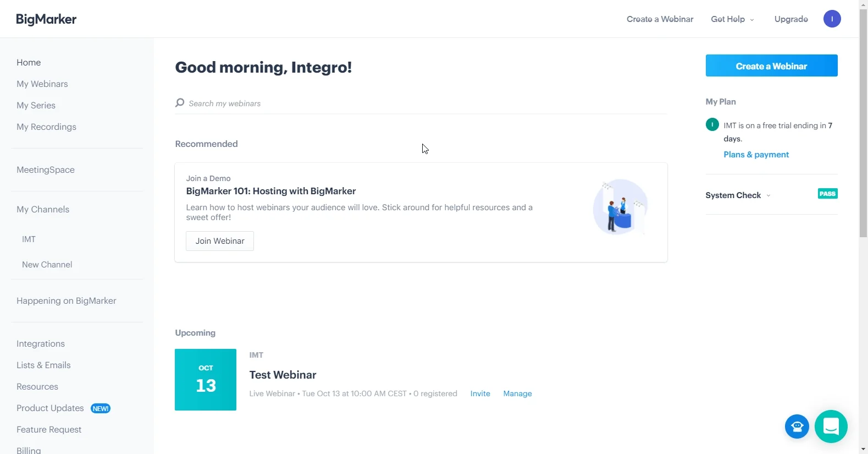Click the scrollbar down arrow
This screenshot has width=868, height=454.
pyautogui.click(x=863, y=449)
